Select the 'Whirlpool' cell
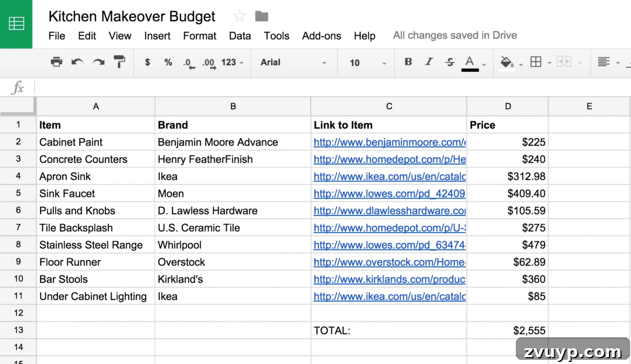Image resolution: width=631 pixels, height=364 pixels. tap(233, 245)
